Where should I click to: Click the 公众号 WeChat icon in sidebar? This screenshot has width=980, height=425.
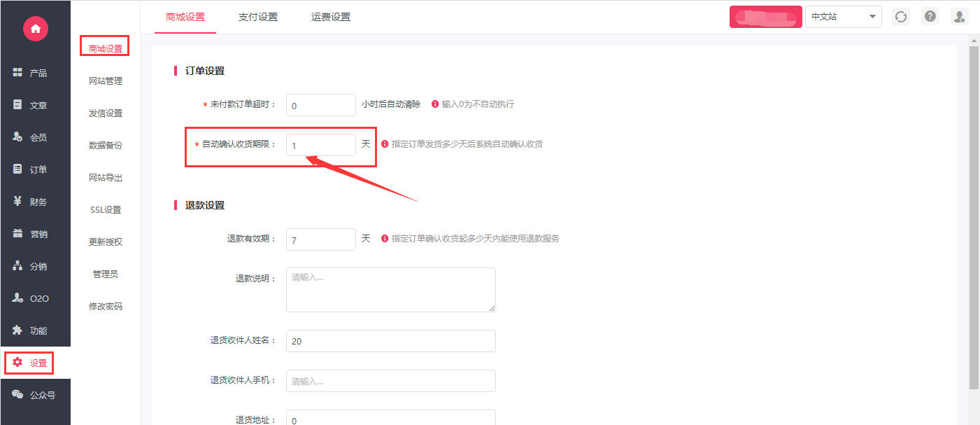pyautogui.click(x=18, y=395)
